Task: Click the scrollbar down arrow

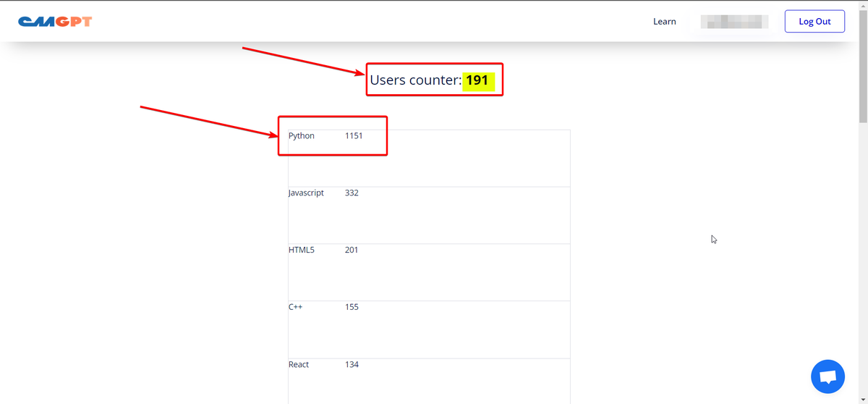Action: pyautogui.click(x=863, y=399)
